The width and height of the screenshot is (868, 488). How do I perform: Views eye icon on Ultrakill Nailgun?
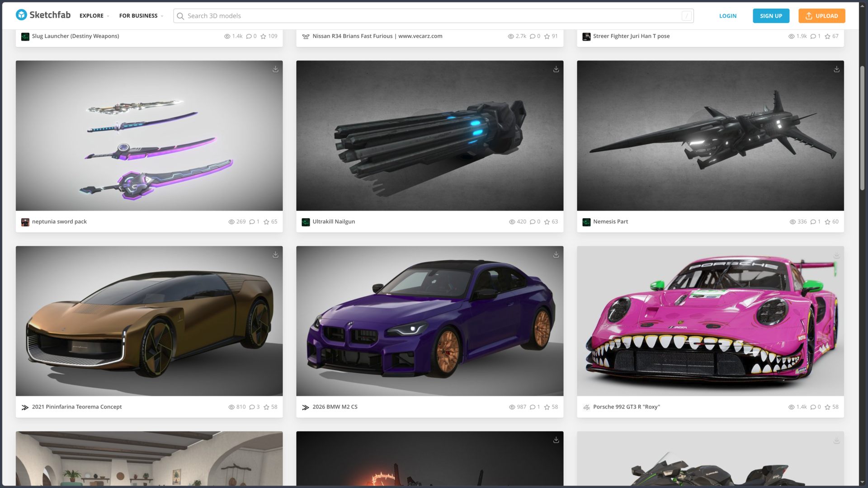point(512,222)
